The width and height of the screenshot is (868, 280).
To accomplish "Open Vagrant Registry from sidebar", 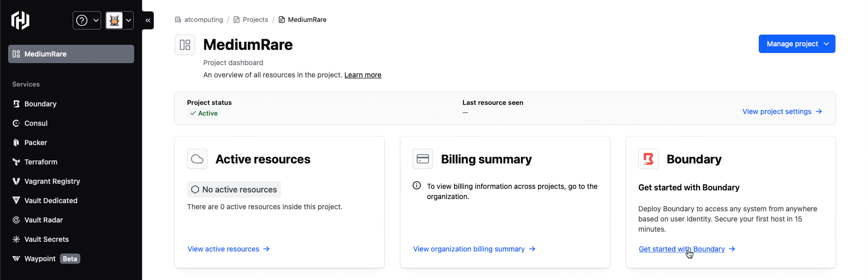I will tap(52, 181).
